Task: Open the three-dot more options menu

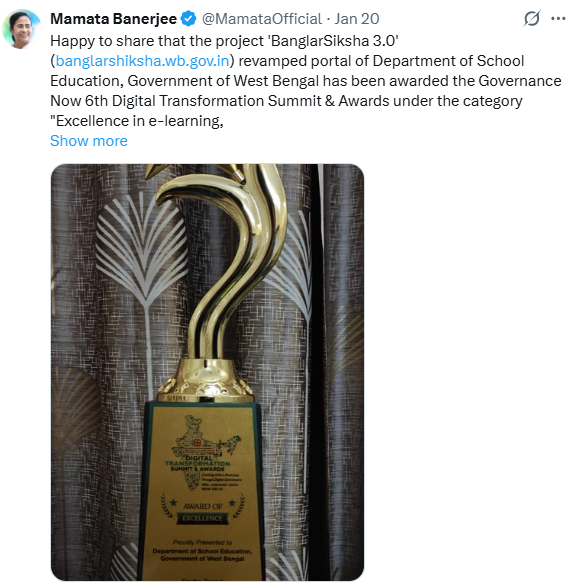Action: click(558, 18)
